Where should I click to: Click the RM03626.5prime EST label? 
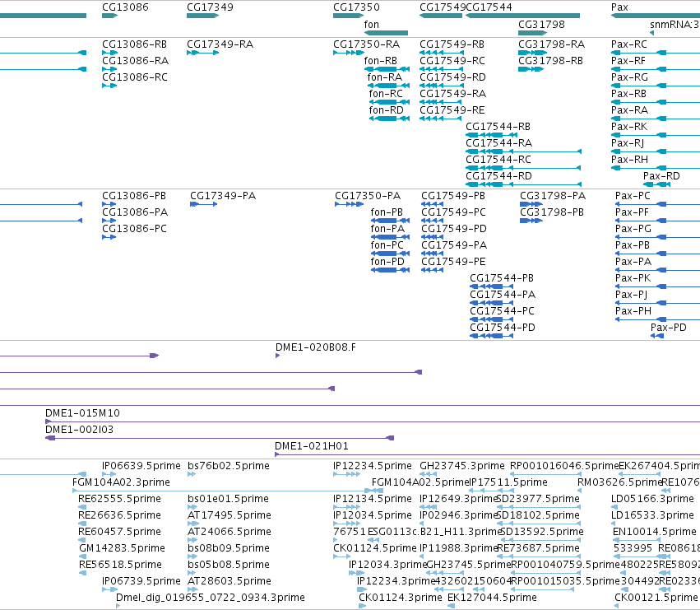coord(619,482)
